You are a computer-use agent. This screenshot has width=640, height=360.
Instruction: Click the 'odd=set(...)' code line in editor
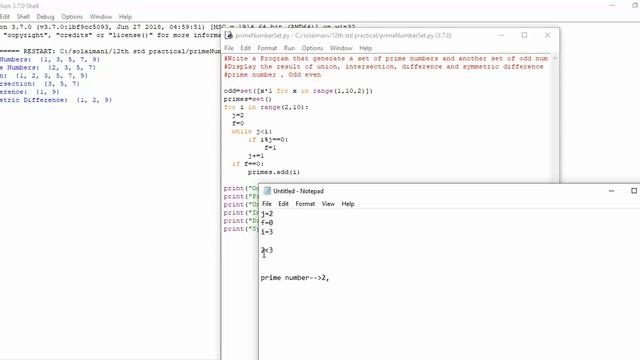point(298,91)
